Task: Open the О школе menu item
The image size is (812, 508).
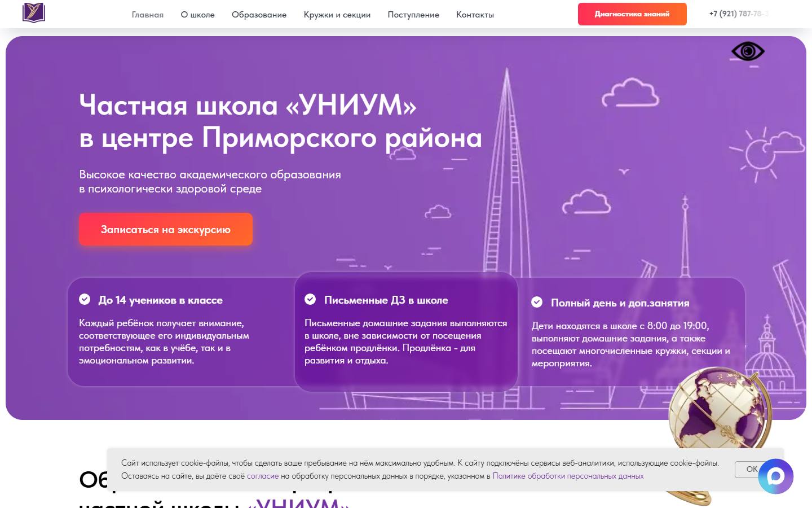Action: 197,15
